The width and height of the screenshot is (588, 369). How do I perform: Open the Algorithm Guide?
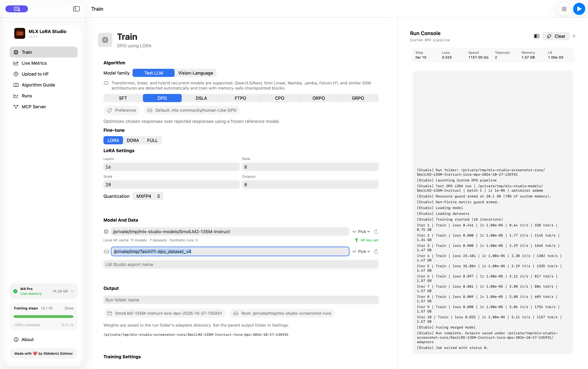[43, 85]
